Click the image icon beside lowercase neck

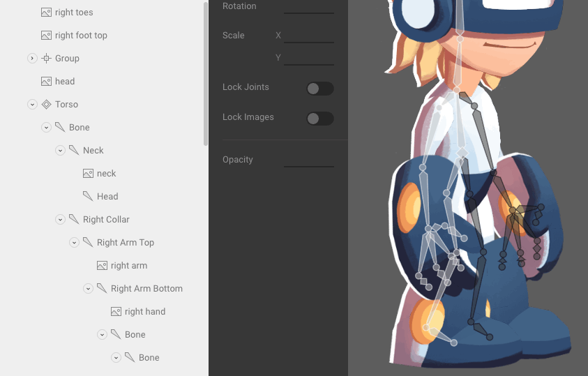[x=88, y=174]
